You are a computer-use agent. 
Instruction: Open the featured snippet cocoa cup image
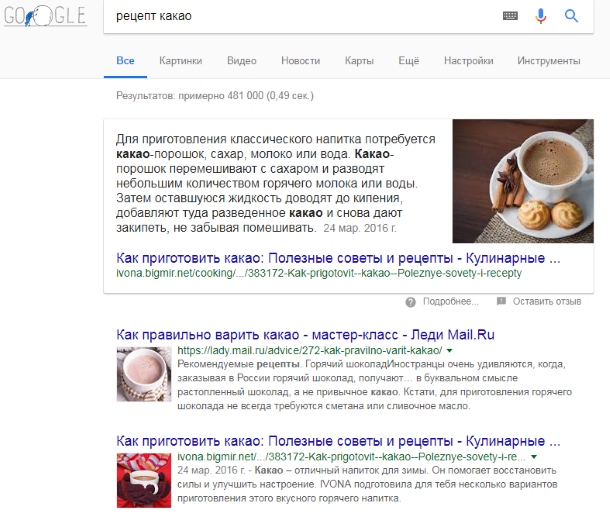coord(523,181)
